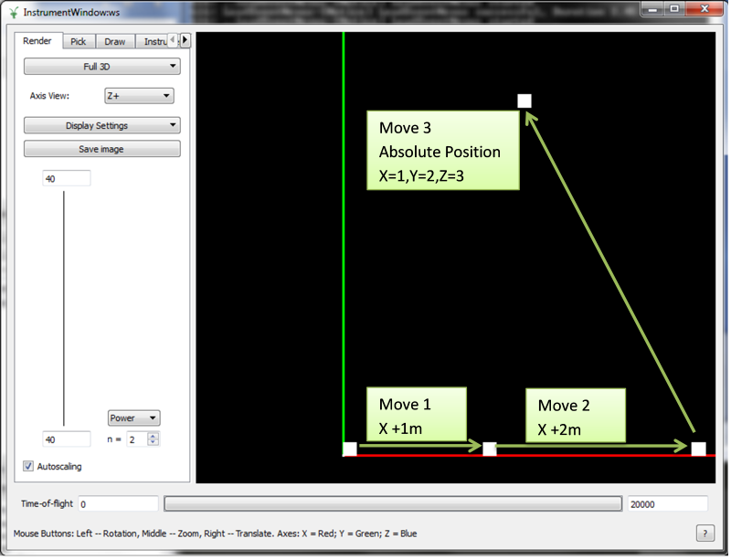
Task: Toggle the Autoscaling checkbox
Action: pos(29,466)
